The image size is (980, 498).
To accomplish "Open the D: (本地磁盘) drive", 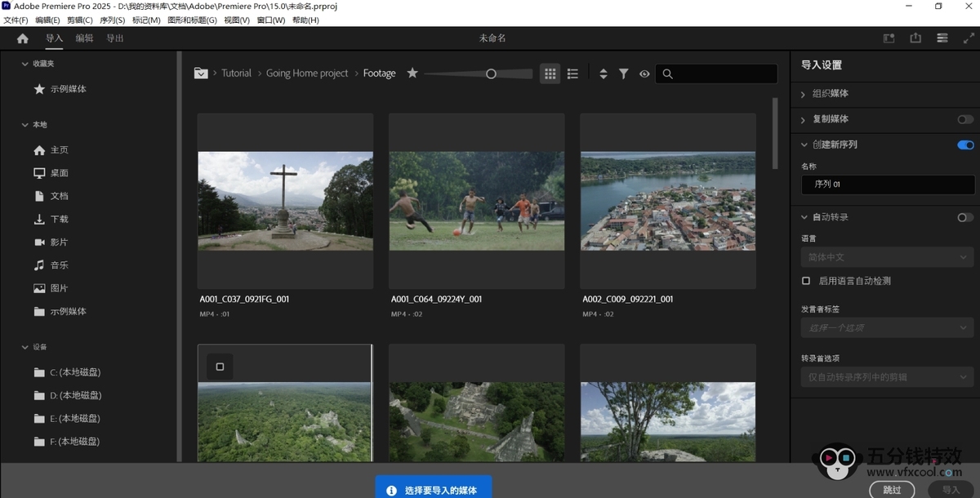I will click(67, 395).
